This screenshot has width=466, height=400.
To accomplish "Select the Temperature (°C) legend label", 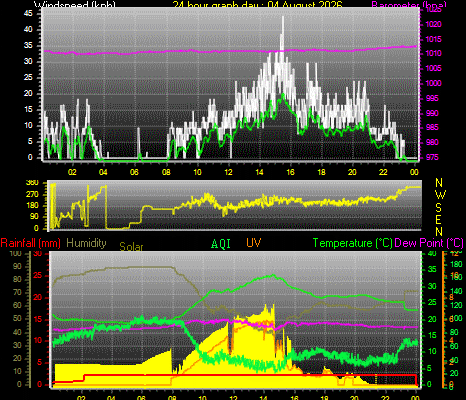I will pos(353,243).
